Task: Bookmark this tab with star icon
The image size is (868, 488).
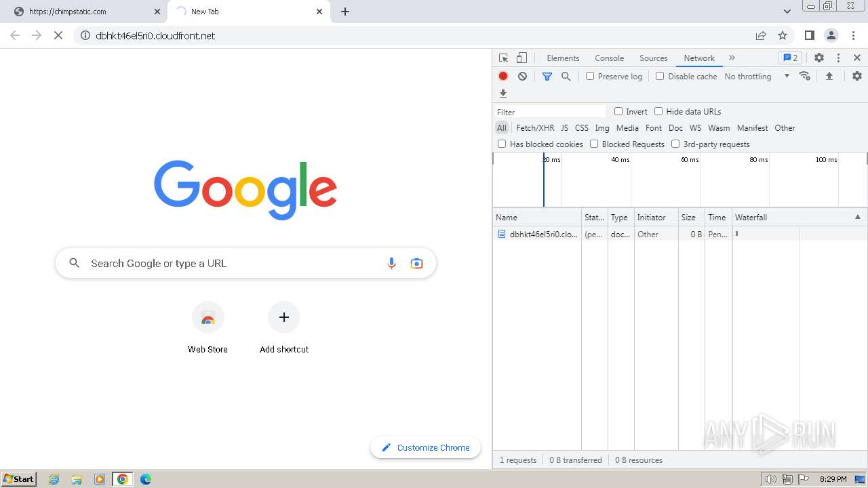Action: coord(783,35)
